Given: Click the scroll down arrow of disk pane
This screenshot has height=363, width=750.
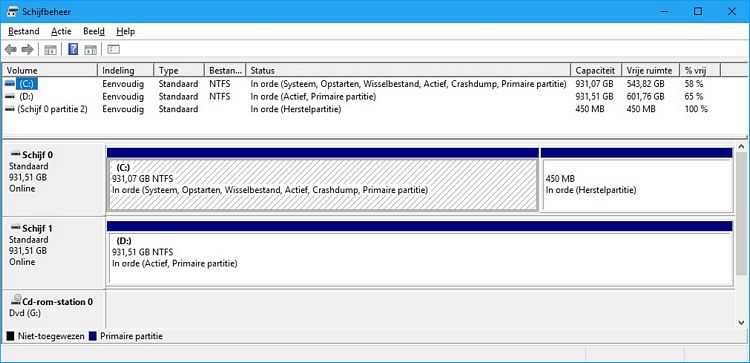Looking at the screenshot, I should click(x=742, y=322).
